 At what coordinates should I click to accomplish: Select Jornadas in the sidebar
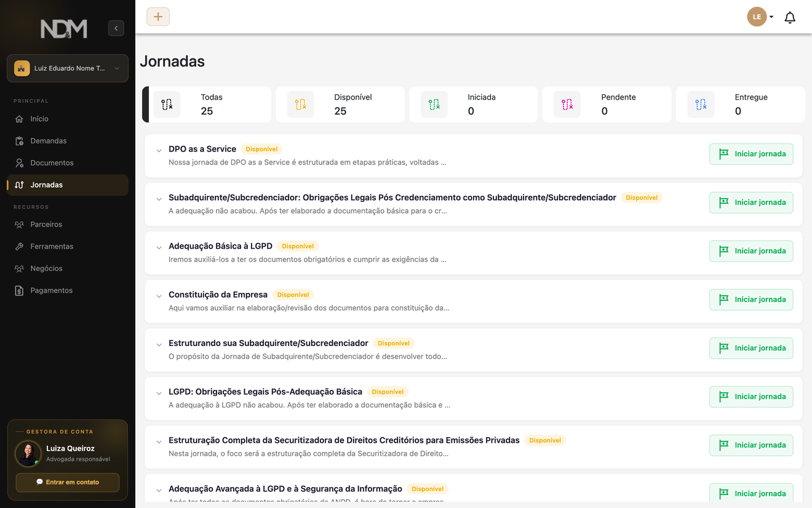point(68,185)
